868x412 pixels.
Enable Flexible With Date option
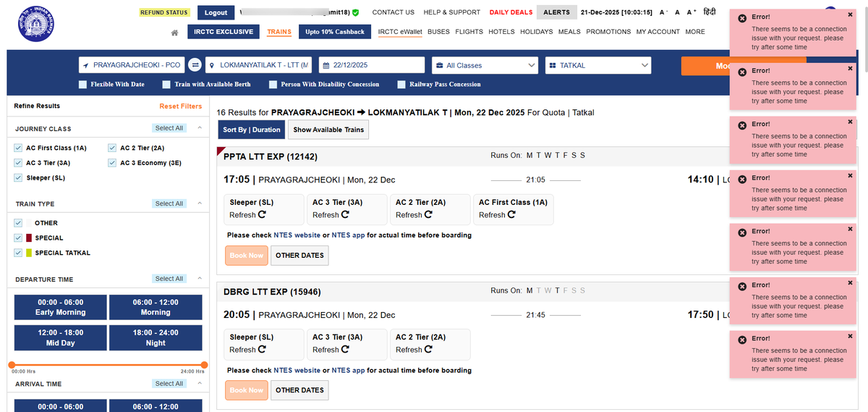click(82, 85)
